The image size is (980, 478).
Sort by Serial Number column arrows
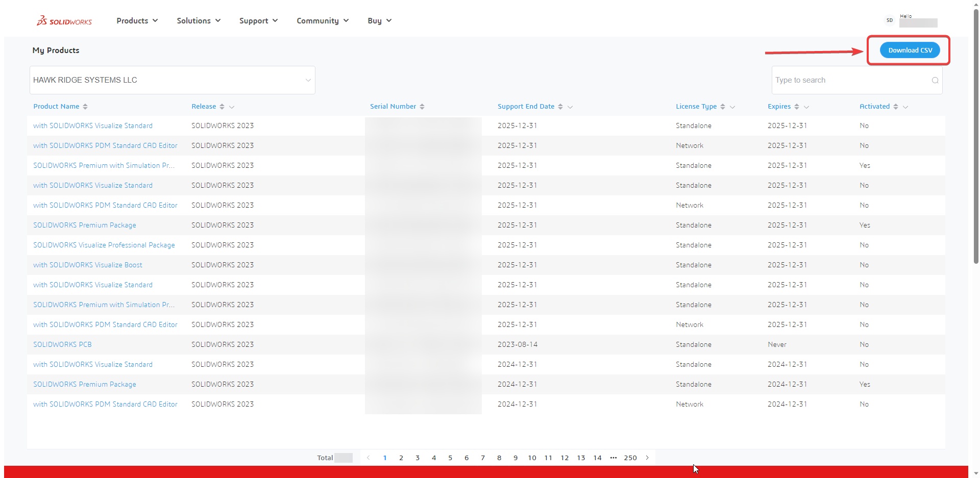pyautogui.click(x=422, y=107)
